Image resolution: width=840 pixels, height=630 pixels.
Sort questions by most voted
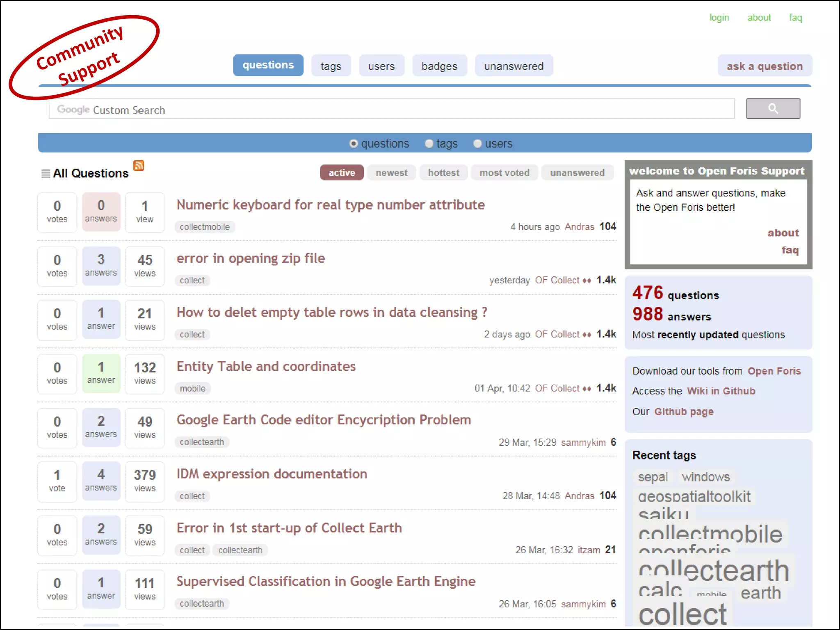[x=504, y=173]
